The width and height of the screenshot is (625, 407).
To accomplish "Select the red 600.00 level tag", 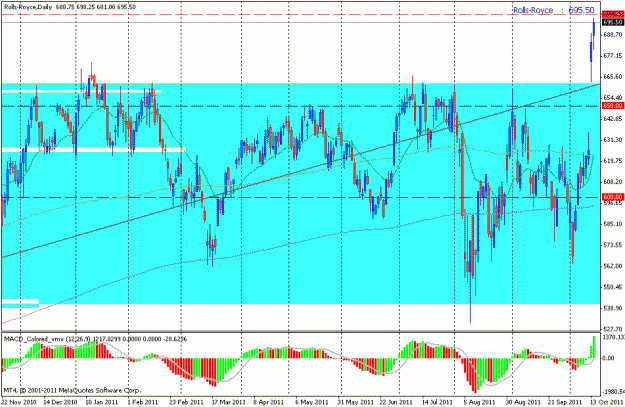I will pyautogui.click(x=613, y=197).
